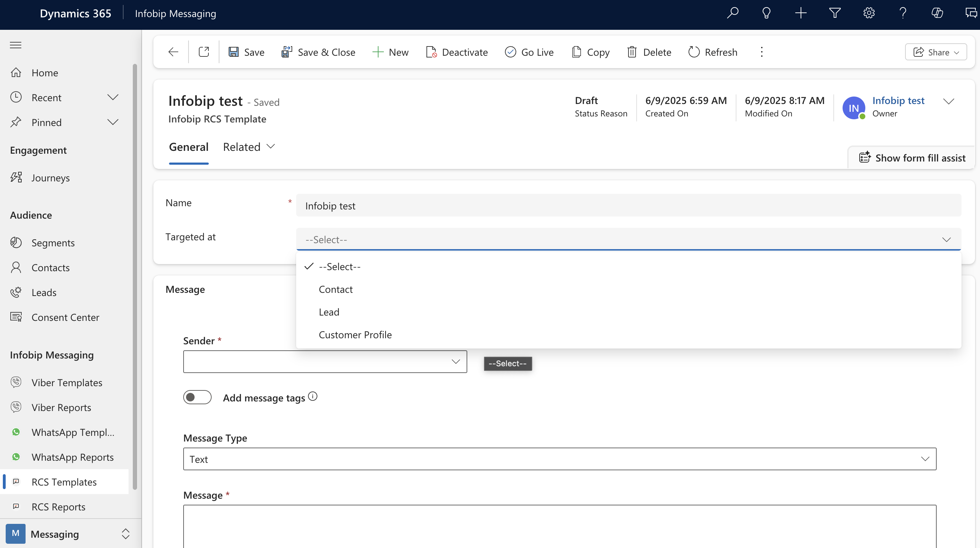Go back with the left arrow
Screen dimensions: 980x548
pos(174,52)
